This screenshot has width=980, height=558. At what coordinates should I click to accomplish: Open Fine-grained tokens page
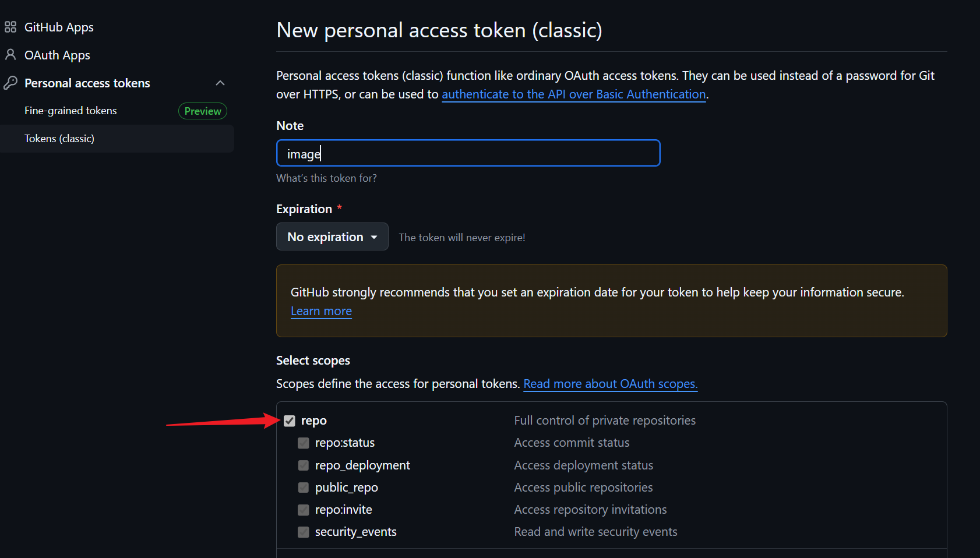click(x=70, y=111)
